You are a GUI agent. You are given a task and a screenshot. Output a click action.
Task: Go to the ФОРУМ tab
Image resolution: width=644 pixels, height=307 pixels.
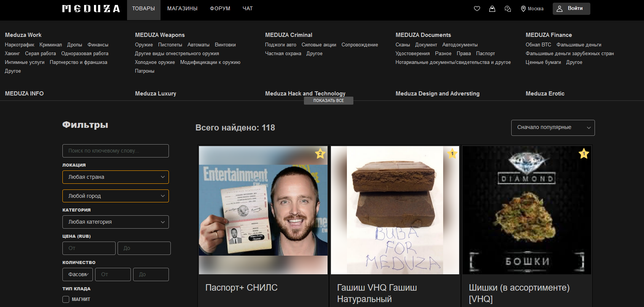point(220,8)
